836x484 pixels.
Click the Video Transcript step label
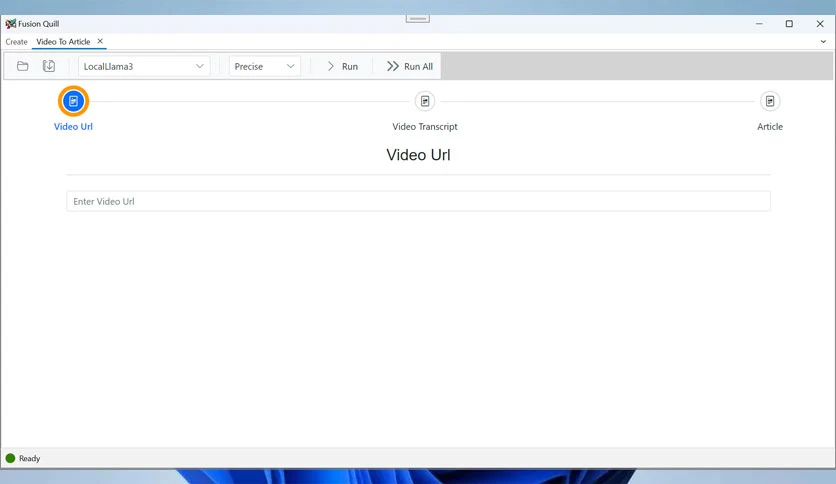(424, 126)
